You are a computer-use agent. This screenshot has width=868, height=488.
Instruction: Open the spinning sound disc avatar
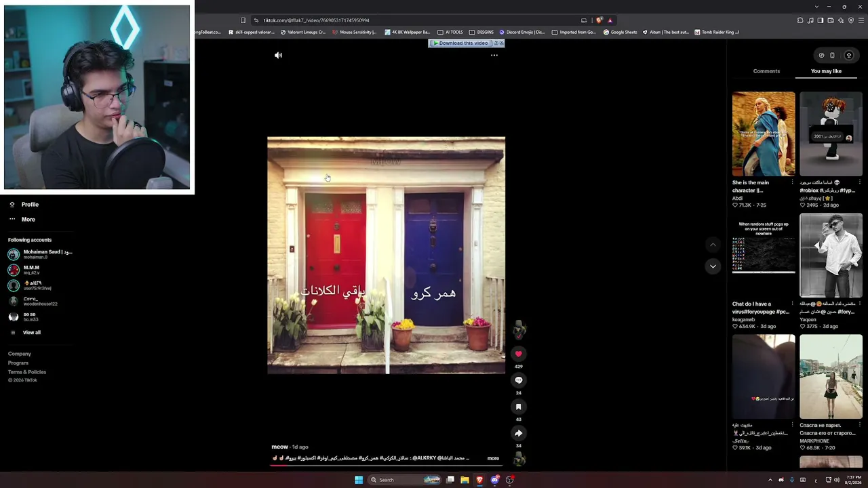519,460
